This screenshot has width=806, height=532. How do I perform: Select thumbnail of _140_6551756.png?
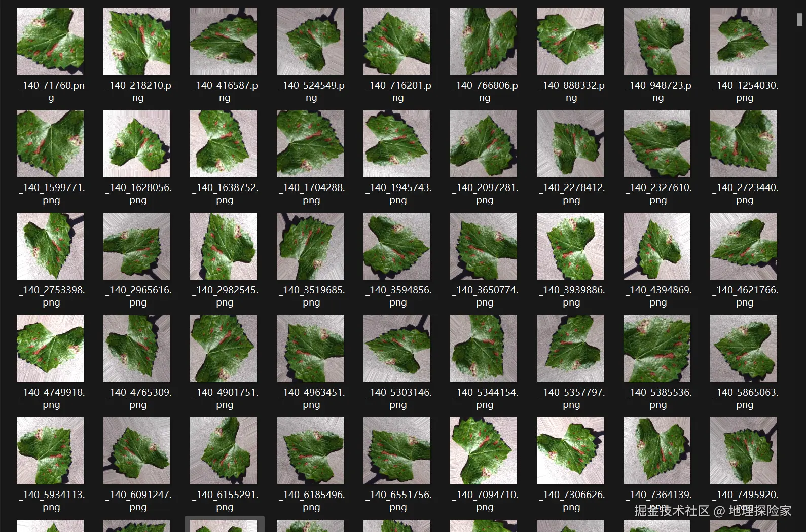[x=397, y=451]
